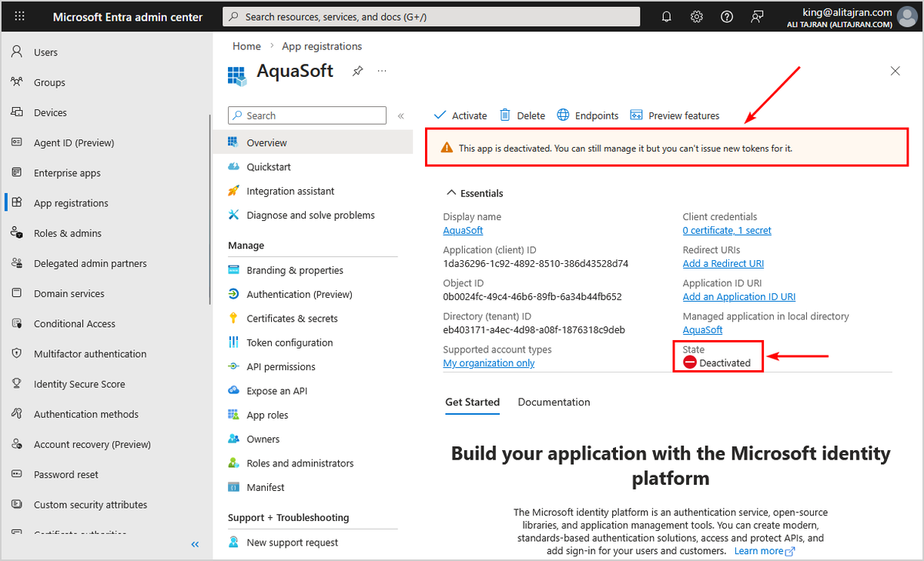
Task: Click My organization only link
Action: pos(488,363)
